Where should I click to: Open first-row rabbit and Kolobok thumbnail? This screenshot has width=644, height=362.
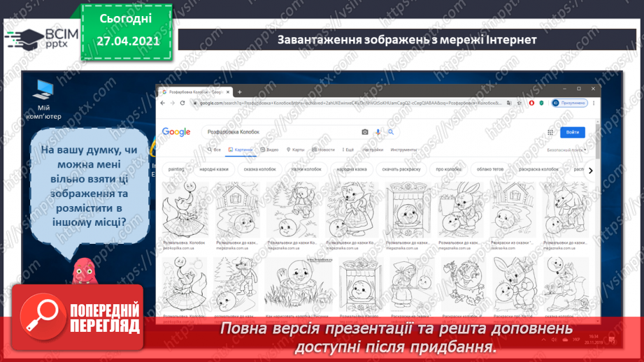coord(460,210)
